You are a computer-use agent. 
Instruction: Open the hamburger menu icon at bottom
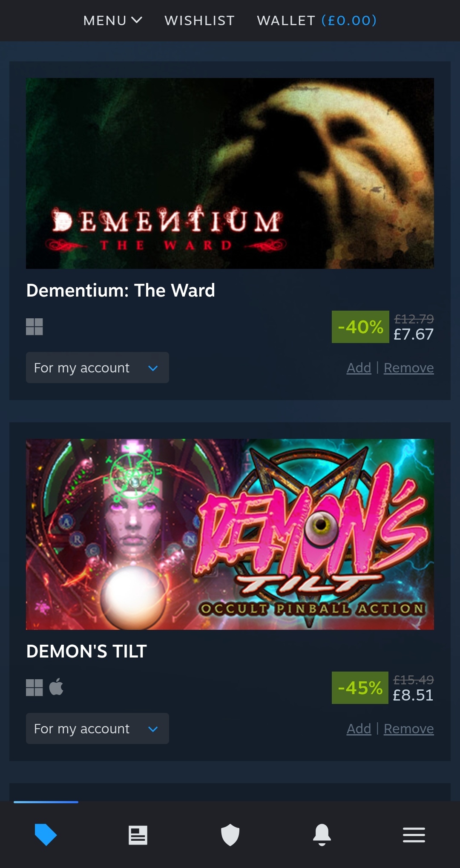[x=414, y=835]
